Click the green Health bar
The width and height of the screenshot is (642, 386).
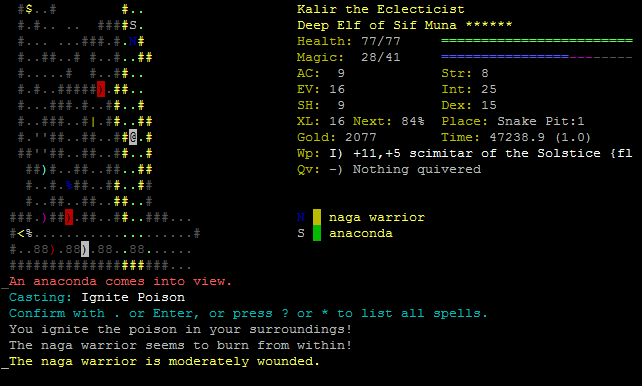tap(537, 41)
